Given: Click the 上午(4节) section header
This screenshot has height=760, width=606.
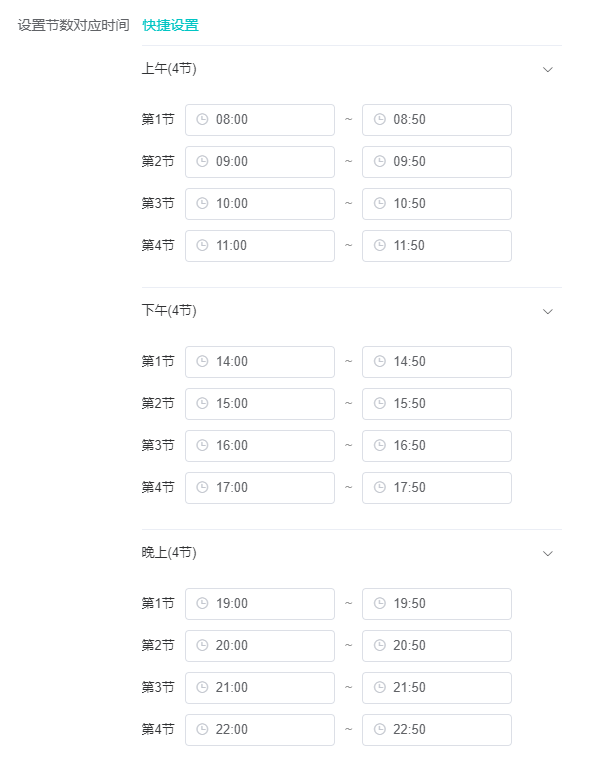Looking at the screenshot, I should [x=351, y=69].
